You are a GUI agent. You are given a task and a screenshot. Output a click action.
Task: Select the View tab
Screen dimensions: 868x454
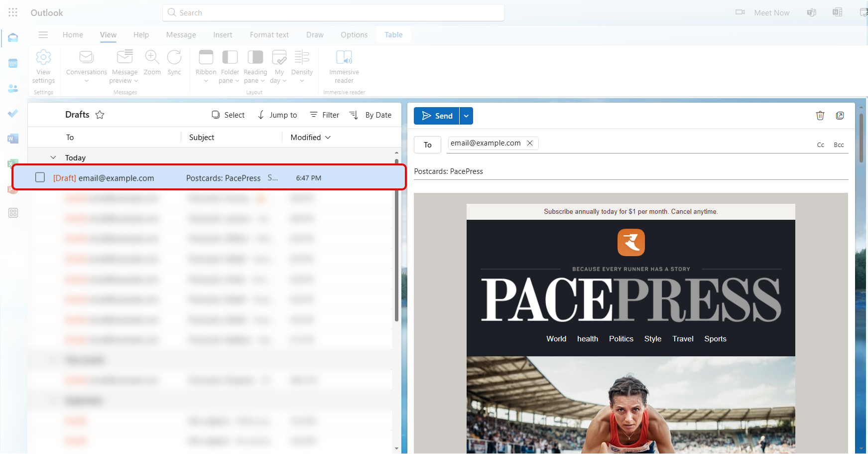tap(108, 35)
